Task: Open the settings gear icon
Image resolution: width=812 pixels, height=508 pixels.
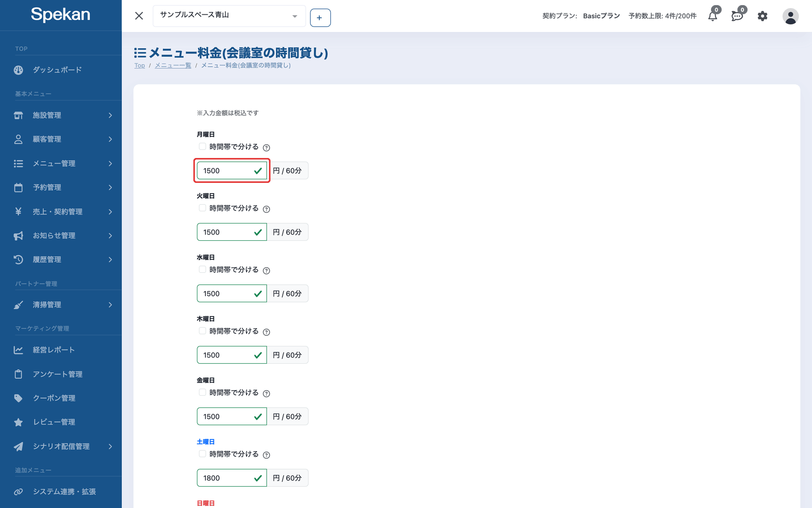Action: point(762,16)
